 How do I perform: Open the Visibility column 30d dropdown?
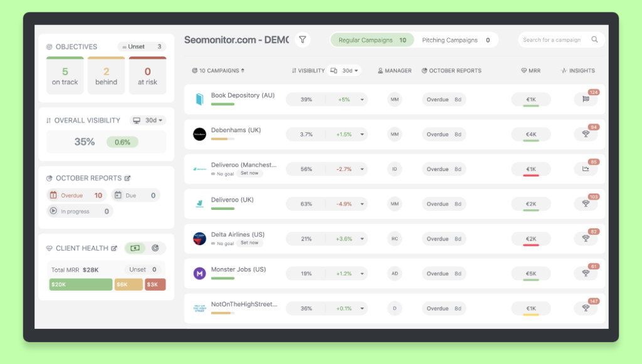click(345, 71)
